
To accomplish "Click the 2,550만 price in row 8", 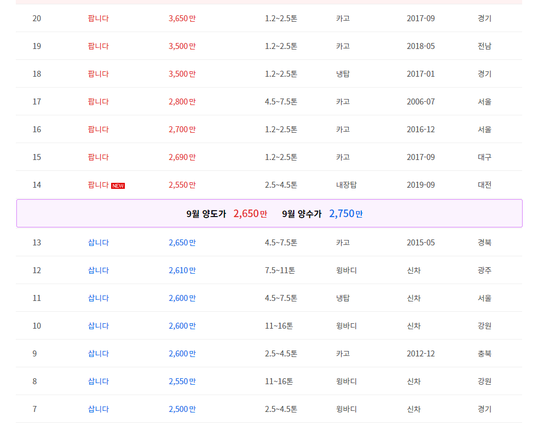I will (182, 381).
